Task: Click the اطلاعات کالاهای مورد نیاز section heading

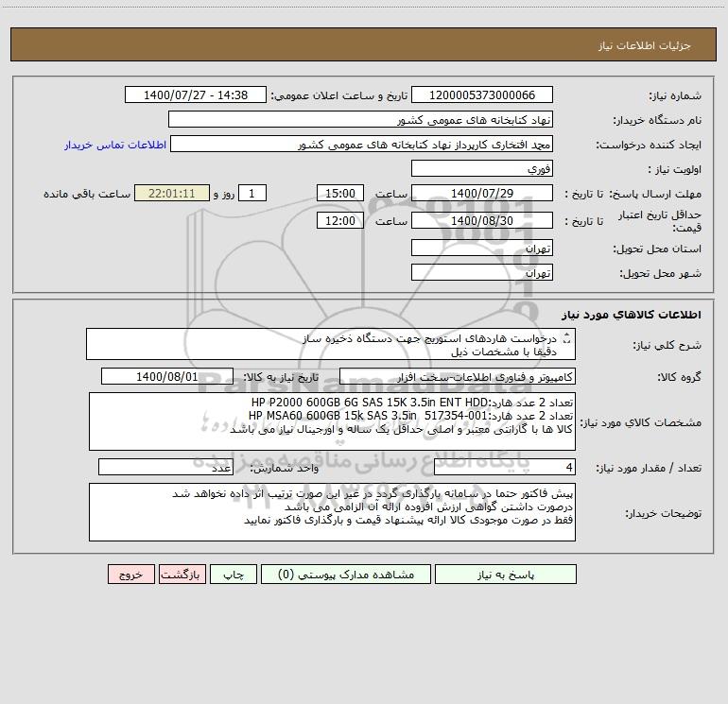Action: pyautogui.click(x=632, y=315)
